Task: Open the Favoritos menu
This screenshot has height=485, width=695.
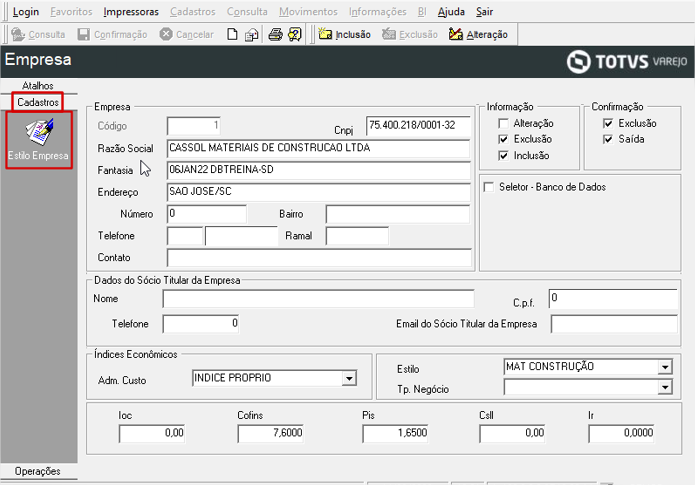Action: point(71,12)
